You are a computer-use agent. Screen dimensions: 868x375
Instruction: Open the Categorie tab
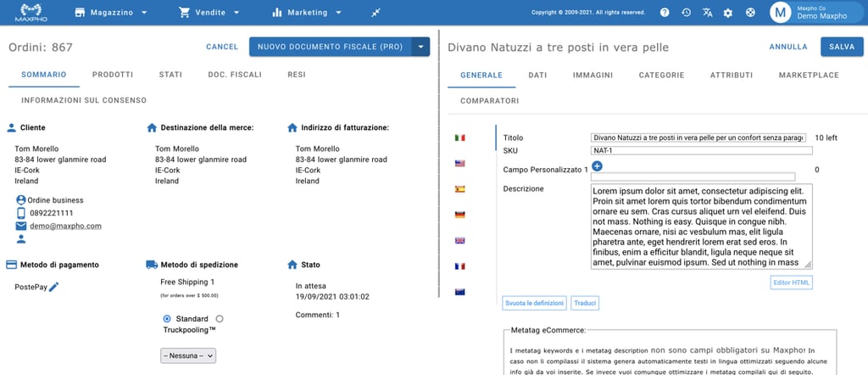coord(661,75)
